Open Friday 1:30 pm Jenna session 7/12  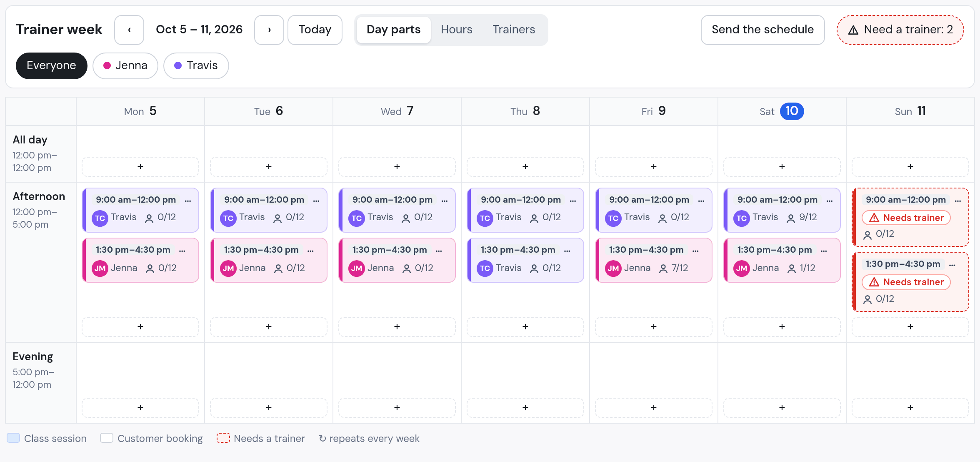coord(654,260)
